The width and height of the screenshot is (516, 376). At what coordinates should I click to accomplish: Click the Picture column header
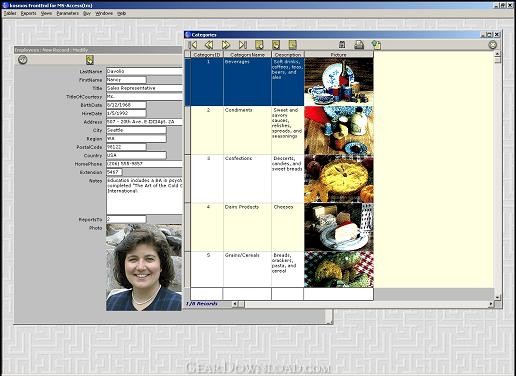point(339,54)
